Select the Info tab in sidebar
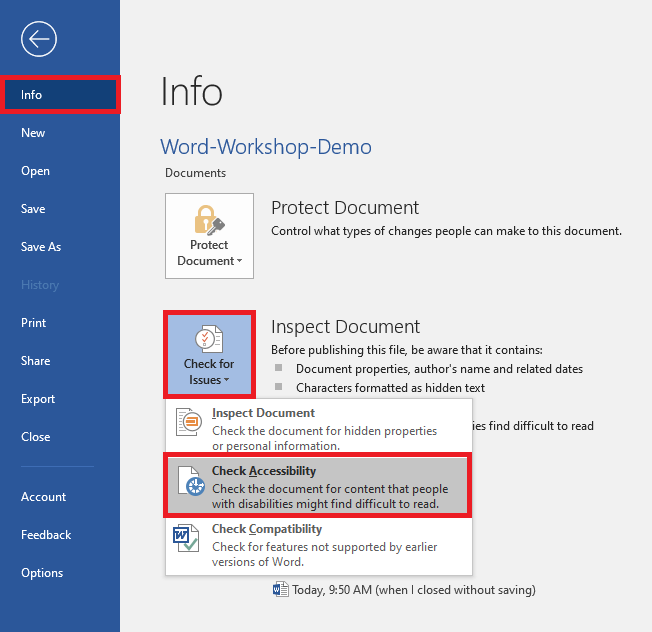This screenshot has width=652, height=632. click(x=60, y=95)
